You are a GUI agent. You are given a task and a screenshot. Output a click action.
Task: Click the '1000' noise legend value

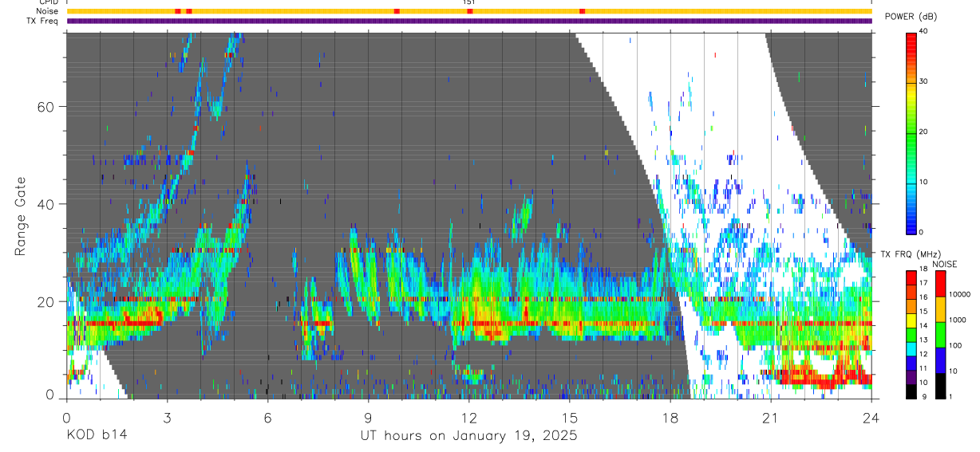[x=958, y=320]
